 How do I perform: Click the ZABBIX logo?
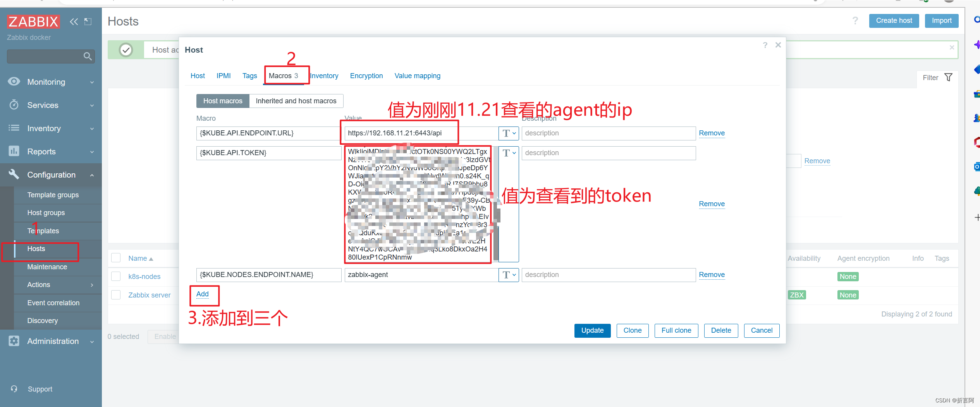(x=33, y=22)
